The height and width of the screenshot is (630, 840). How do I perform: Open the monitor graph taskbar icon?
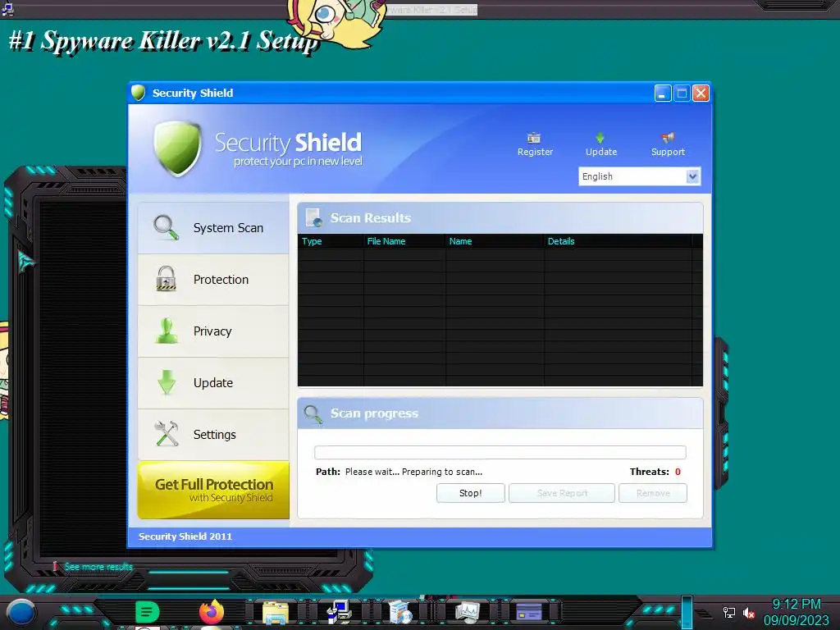pyautogui.click(x=467, y=612)
